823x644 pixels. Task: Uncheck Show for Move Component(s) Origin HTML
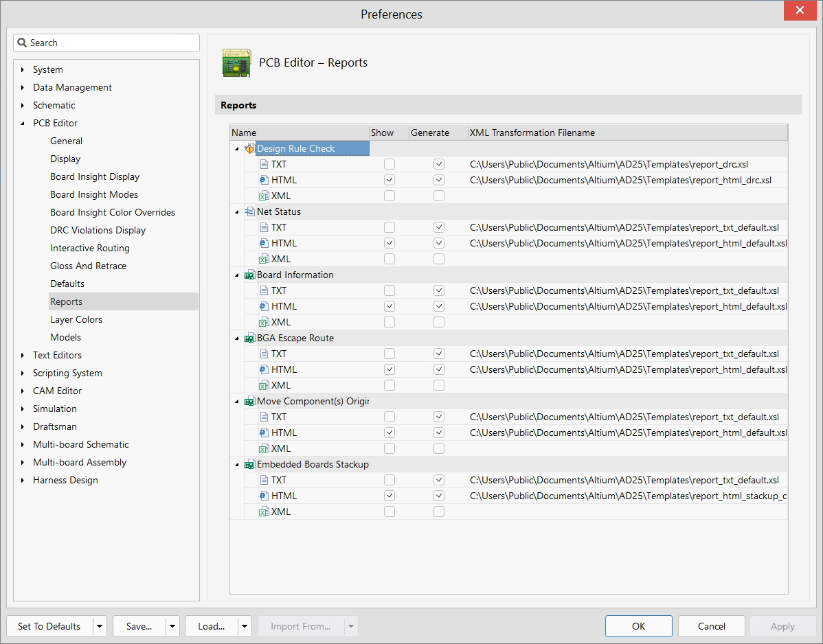point(390,433)
